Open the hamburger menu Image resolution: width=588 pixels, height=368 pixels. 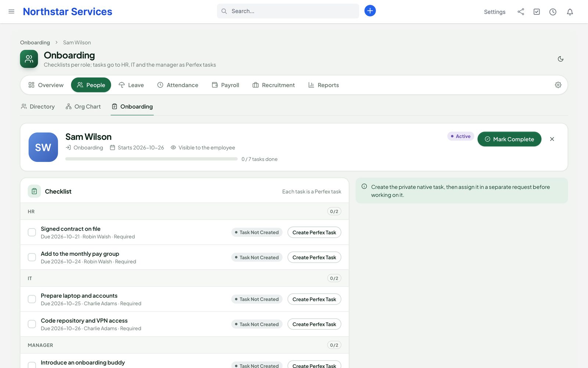(11, 11)
